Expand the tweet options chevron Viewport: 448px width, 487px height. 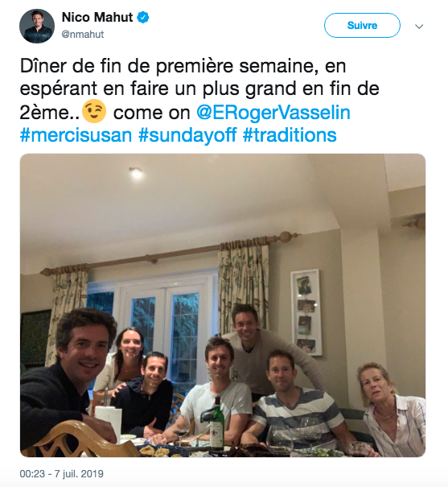click(x=419, y=27)
